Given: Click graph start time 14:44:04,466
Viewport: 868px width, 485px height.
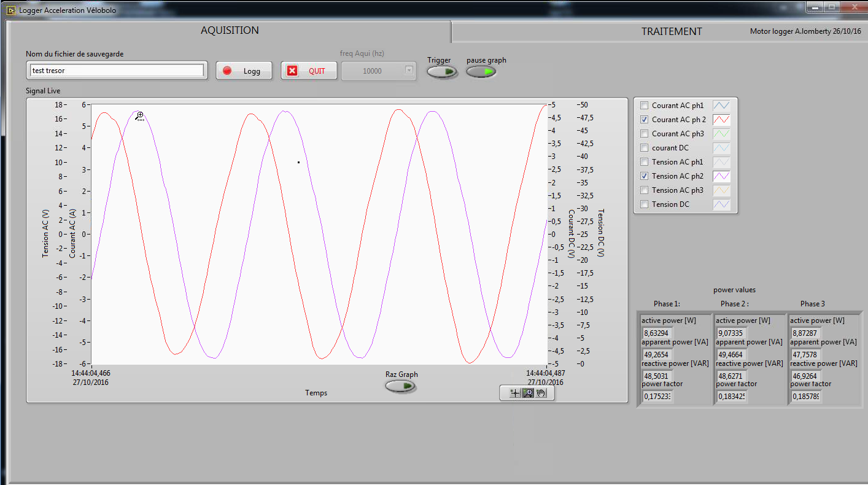Looking at the screenshot, I should coord(91,373).
